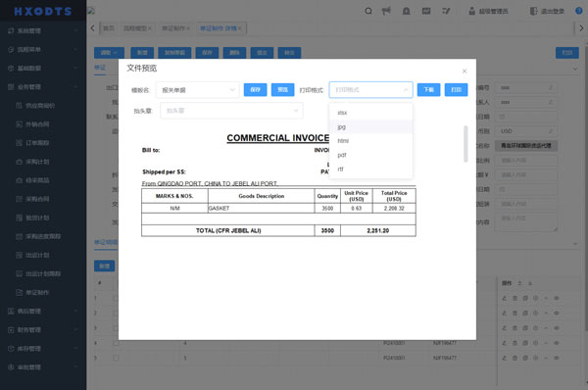The height and width of the screenshot is (390, 588).
Task: Choose jpg from the print format list
Action: tap(370, 127)
